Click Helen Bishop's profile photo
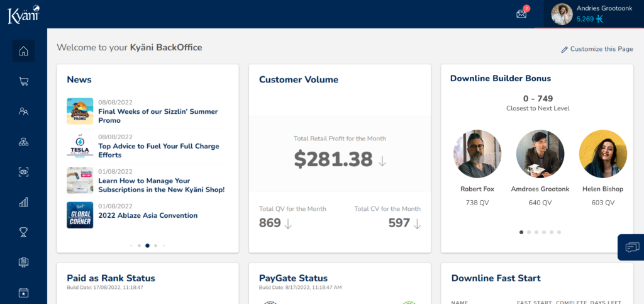Image resolution: width=644 pixels, height=304 pixels. tap(603, 154)
